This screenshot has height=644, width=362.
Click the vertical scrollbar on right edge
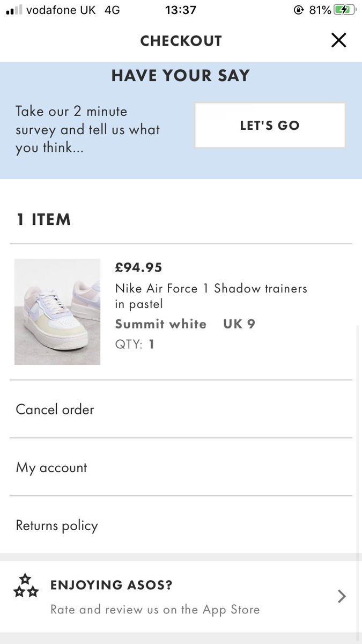click(x=358, y=456)
